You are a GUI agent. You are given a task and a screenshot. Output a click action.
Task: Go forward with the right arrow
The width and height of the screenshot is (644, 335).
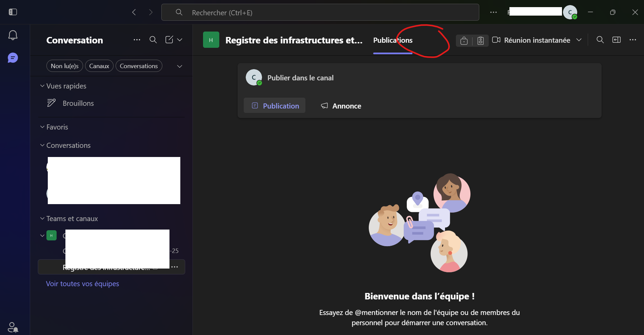(151, 13)
